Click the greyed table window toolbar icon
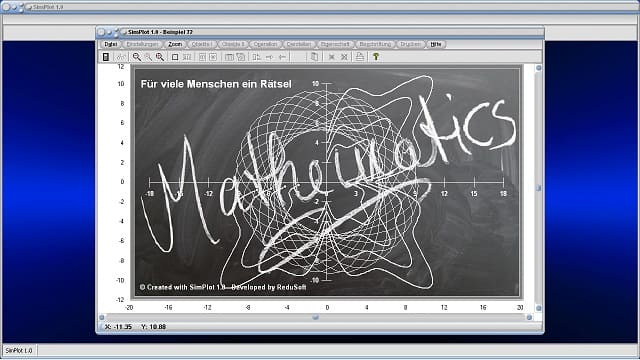 229,57
